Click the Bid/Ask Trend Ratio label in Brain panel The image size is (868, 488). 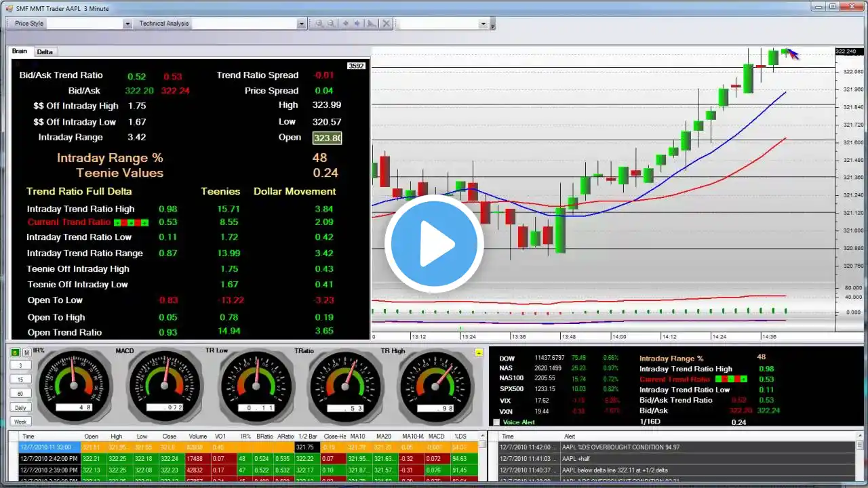pos(61,75)
